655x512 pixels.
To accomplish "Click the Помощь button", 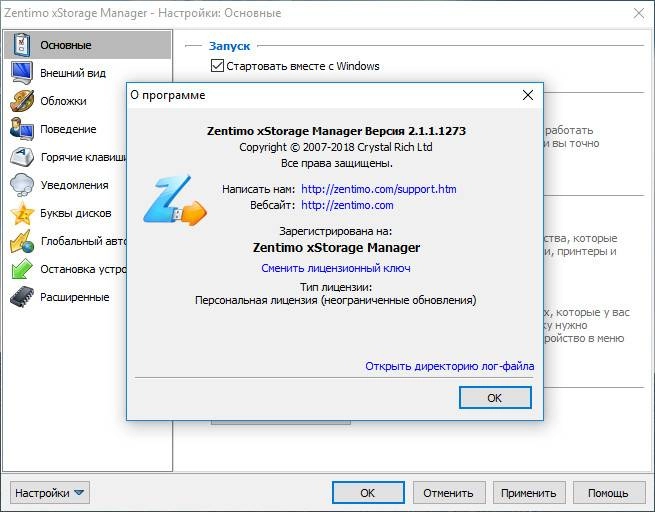I will point(609,493).
